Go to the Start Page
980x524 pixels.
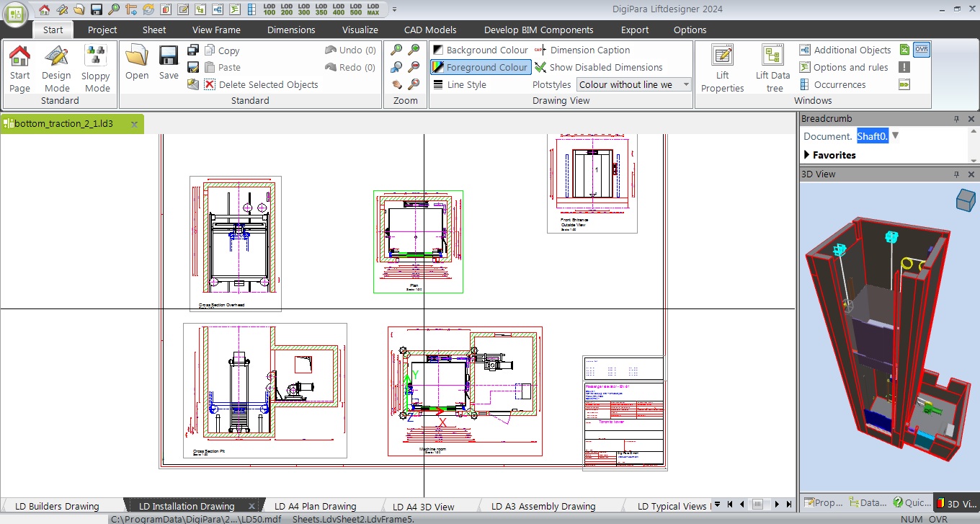click(x=19, y=69)
